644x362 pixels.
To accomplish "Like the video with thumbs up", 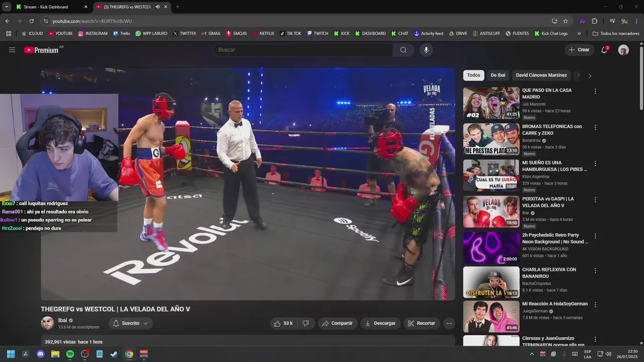I will (284, 323).
